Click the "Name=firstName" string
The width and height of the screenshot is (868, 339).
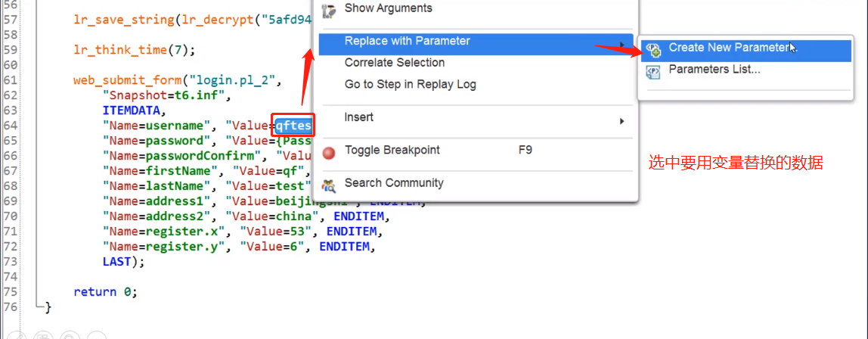161,170
